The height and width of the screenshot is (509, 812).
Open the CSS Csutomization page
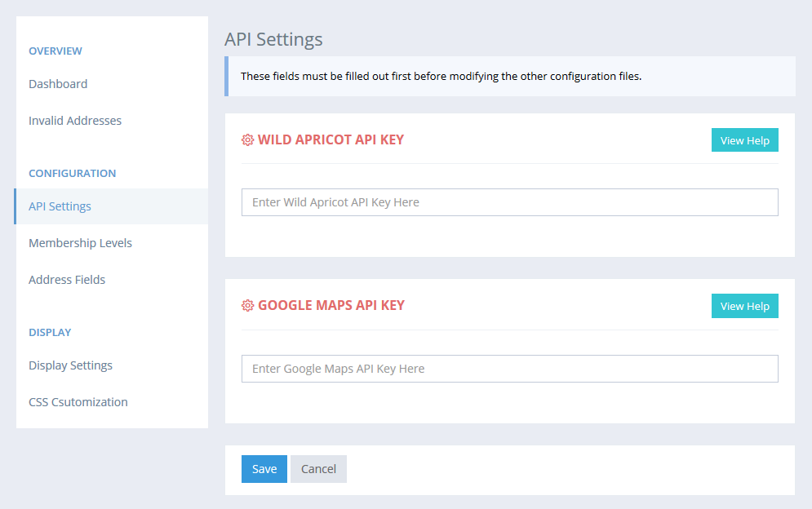point(78,402)
